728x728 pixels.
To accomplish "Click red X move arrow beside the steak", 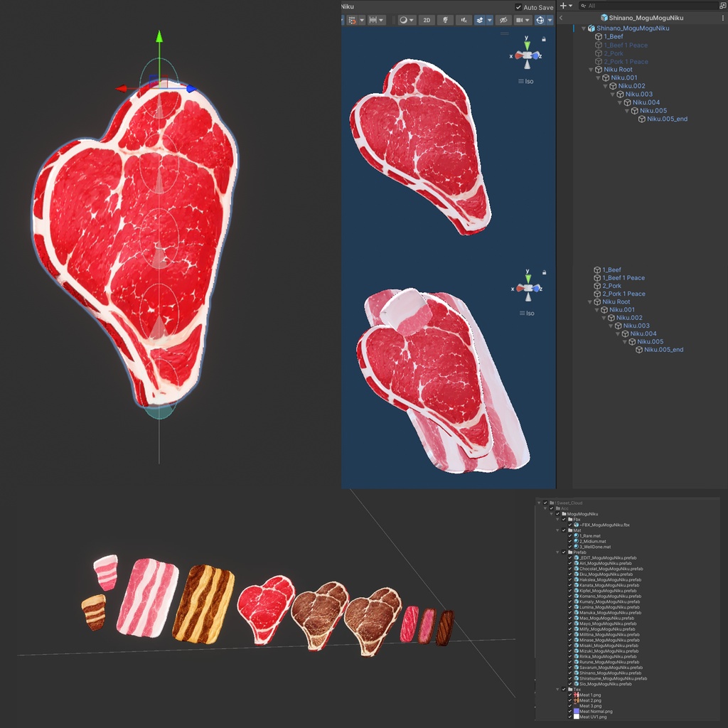I will point(121,88).
